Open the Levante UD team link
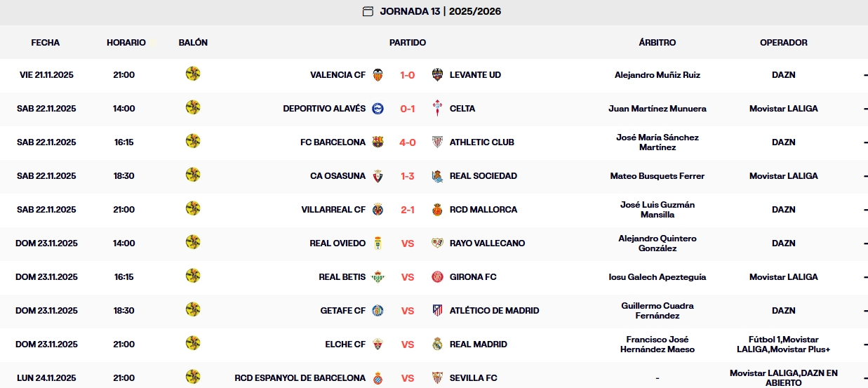 [x=475, y=75]
